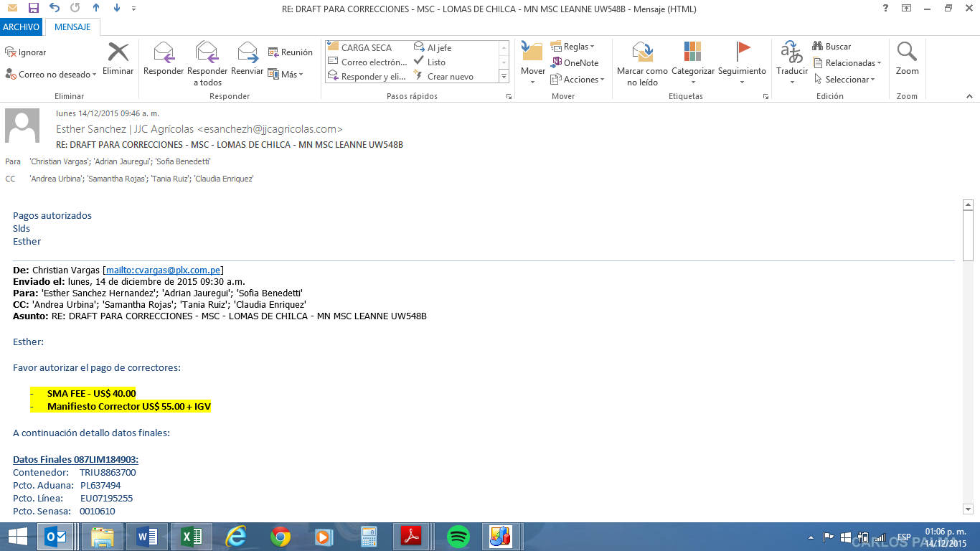Send message to OneNote
Screen dimensions: 980x551
[575, 62]
